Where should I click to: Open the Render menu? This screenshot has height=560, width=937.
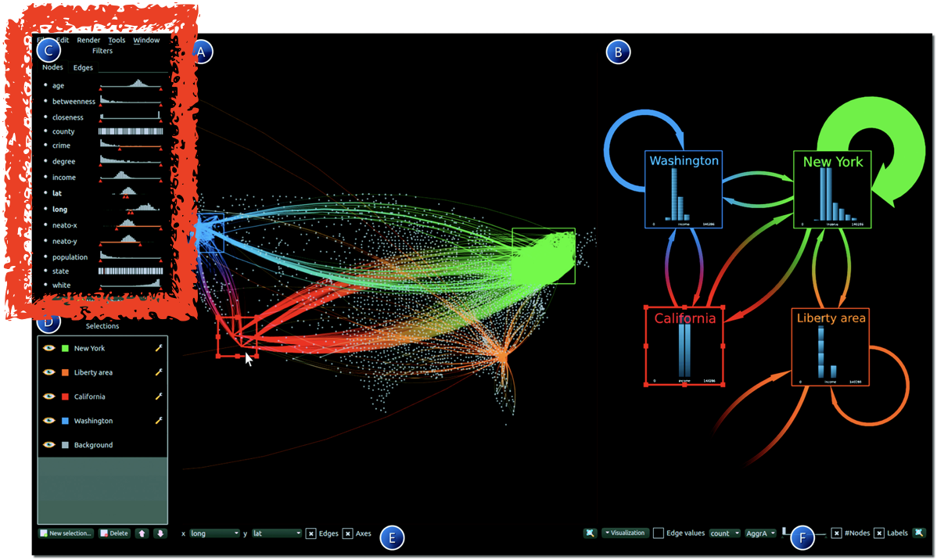88,40
